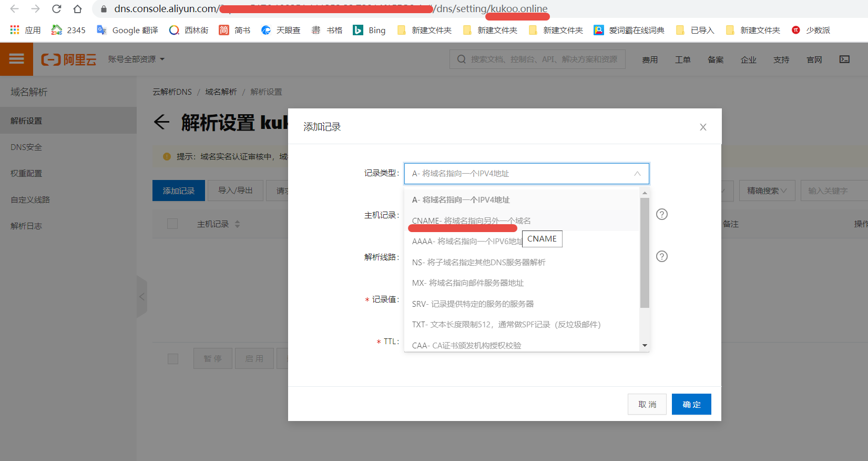Image resolution: width=868 pixels, height=461 pixels.
Task: Select SRV record type option
Action: pyautogui.click(x=522, y=304)
